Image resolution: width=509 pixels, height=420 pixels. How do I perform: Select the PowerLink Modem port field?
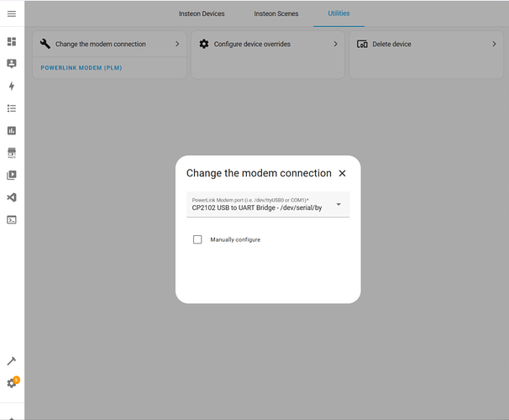point(268,204)
